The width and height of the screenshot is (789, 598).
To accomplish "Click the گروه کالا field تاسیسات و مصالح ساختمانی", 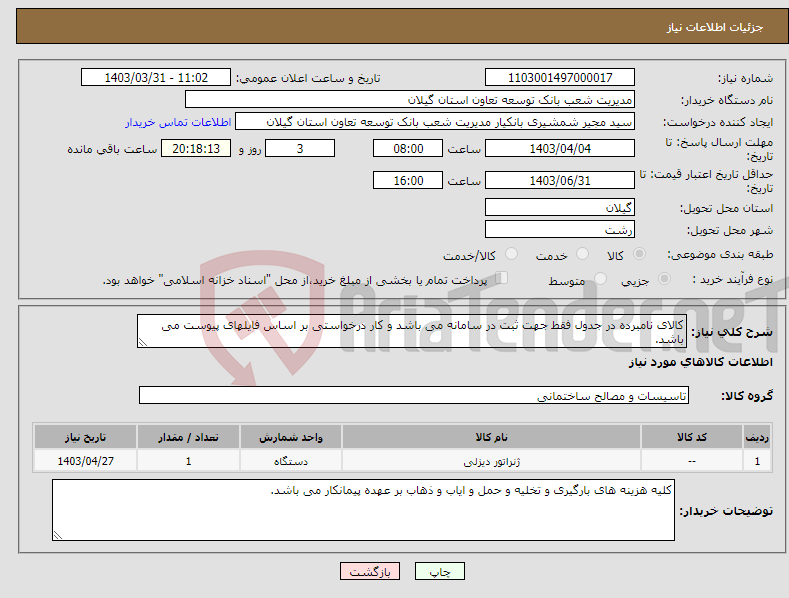I will 414,395.
